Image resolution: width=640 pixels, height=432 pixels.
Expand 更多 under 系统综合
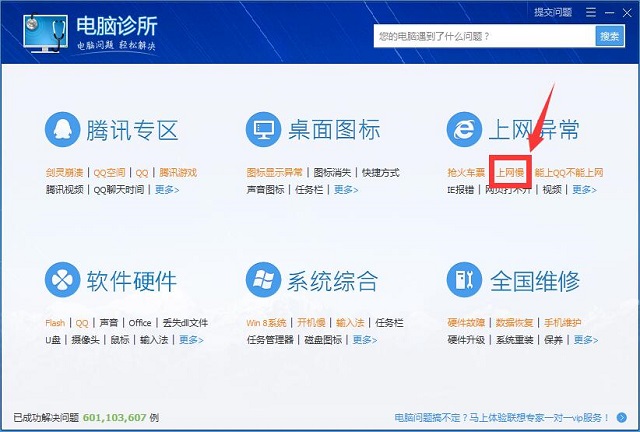[x=365, y=340]
